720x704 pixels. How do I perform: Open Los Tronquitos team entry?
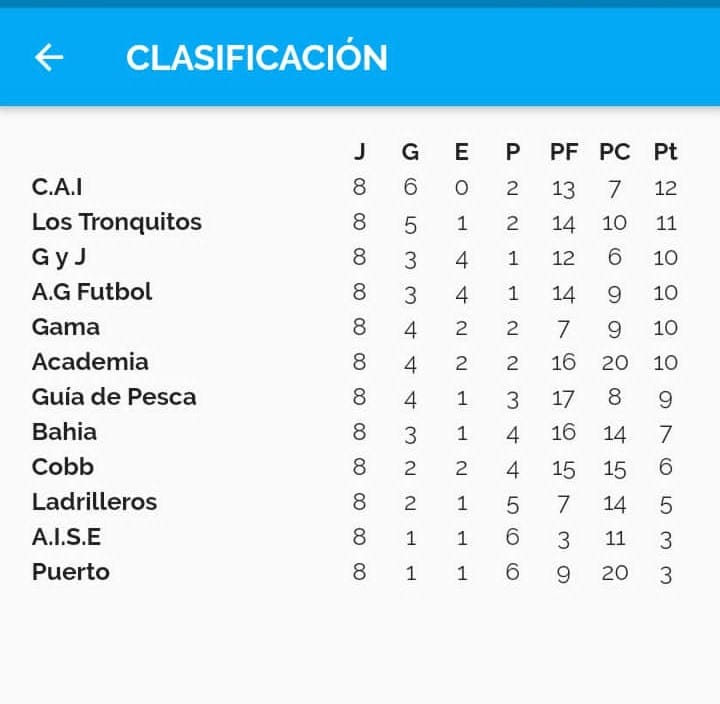[116, 222]
